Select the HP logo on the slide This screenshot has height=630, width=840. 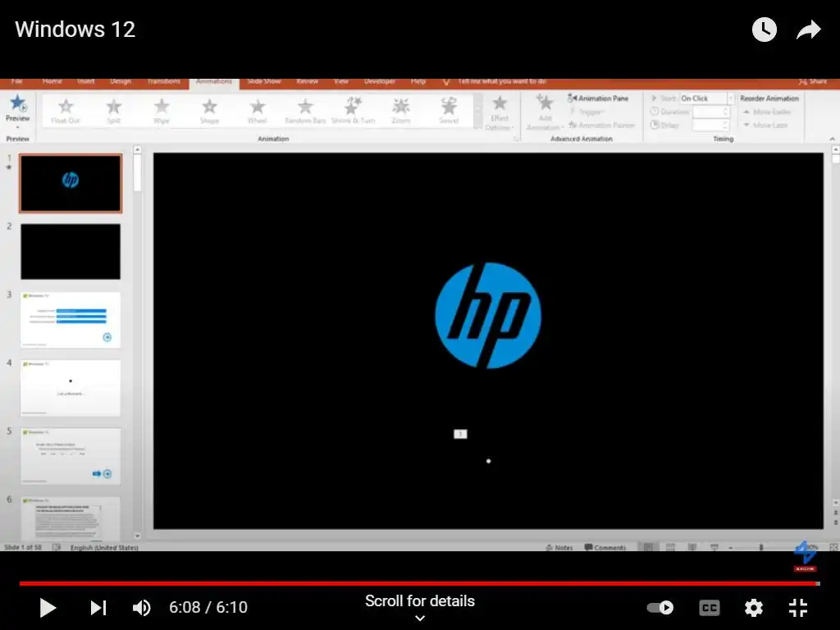click(x=488, y=316)
